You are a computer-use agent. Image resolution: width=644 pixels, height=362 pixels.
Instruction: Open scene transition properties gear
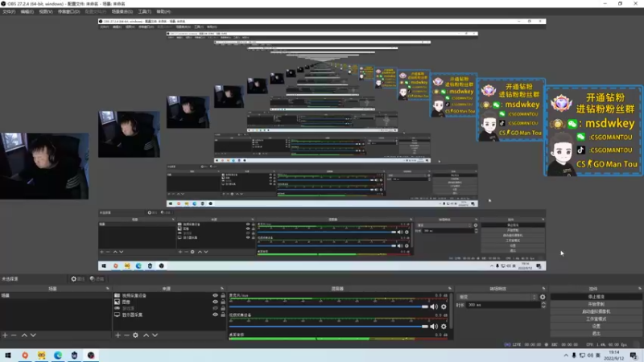pyautogui.click(x=543, y=297)
